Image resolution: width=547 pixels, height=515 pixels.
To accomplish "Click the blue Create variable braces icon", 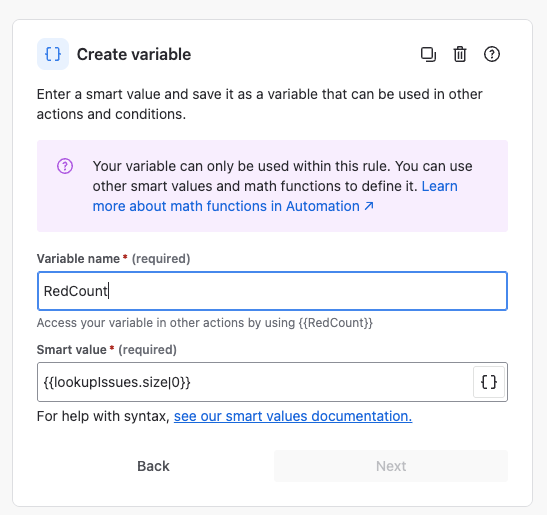I will coord(53,54).
